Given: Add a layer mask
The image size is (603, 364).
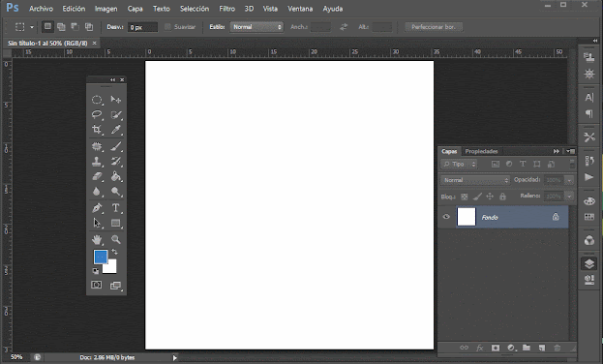Looking at the screenshot, I should 496,348.
